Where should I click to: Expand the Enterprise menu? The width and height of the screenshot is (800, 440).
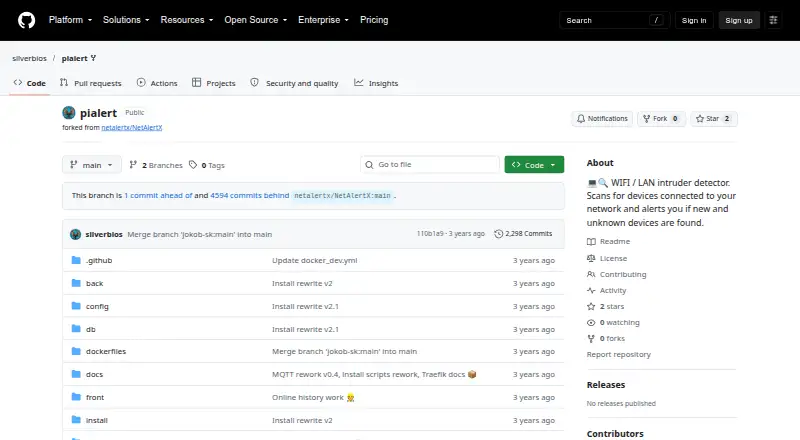(323, 20)
